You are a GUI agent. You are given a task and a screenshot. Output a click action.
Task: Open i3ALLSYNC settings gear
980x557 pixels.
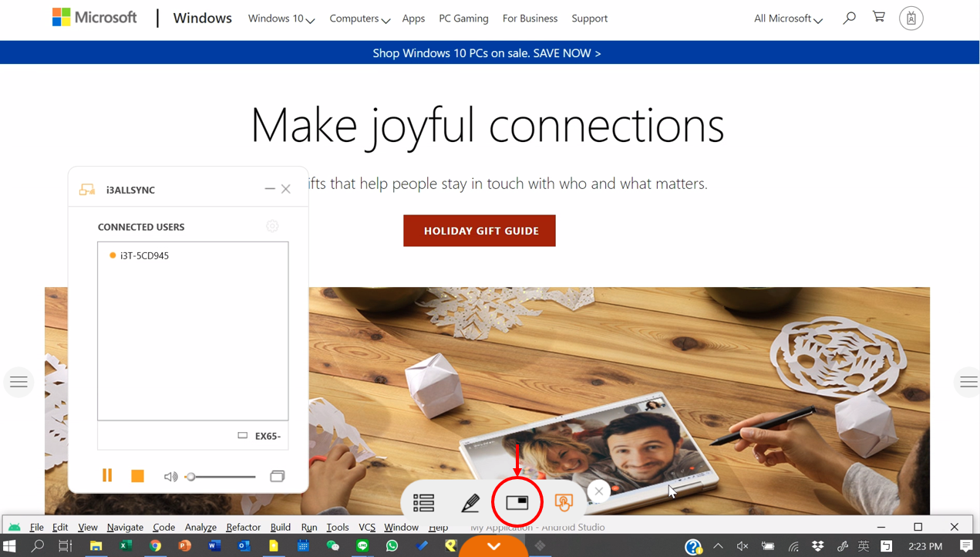tap(272, 226)
